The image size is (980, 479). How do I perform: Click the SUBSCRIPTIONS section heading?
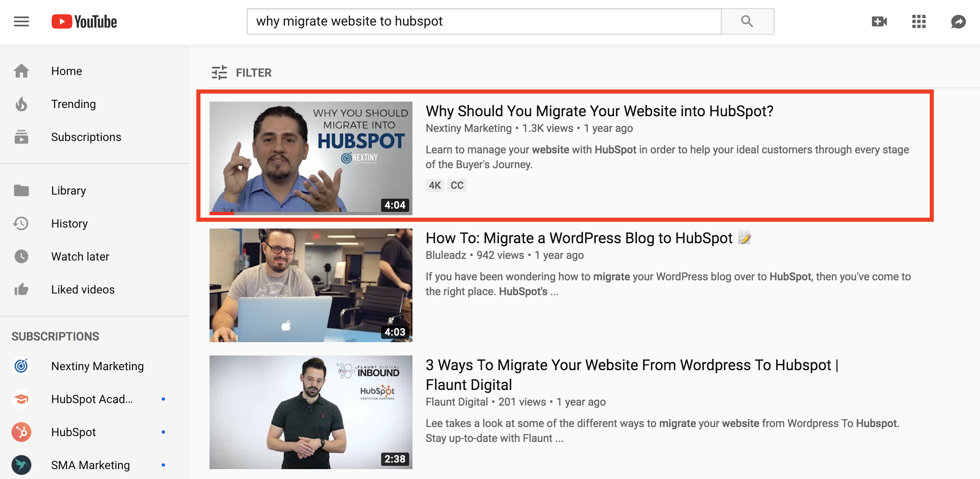[x=55, y=336]
